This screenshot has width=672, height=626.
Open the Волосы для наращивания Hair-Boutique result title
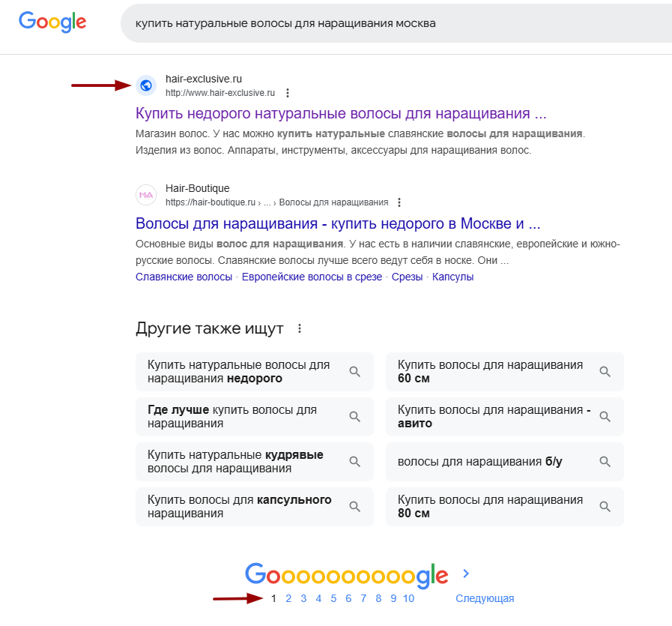338,223
